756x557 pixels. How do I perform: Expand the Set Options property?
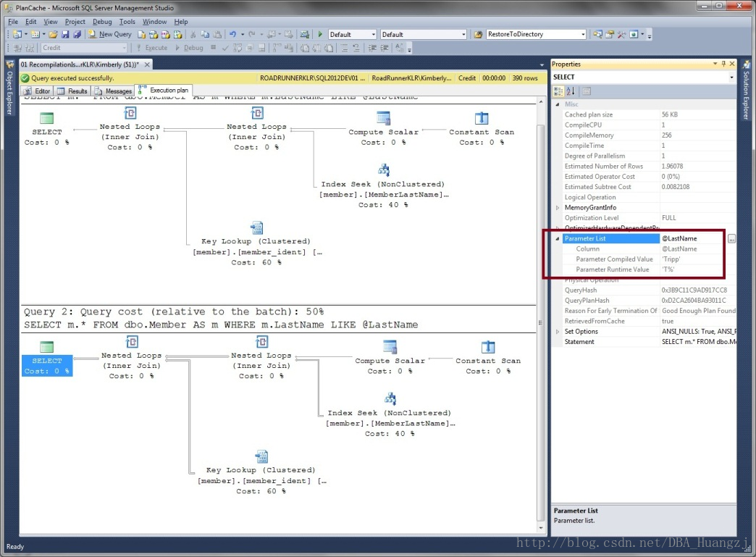[x=558, y=332]
